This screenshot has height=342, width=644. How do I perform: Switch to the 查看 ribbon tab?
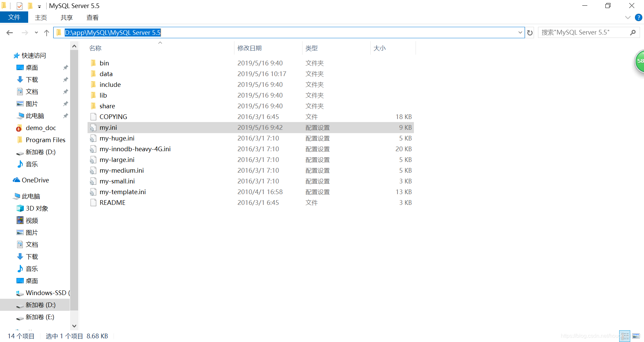tap(92, 17)
